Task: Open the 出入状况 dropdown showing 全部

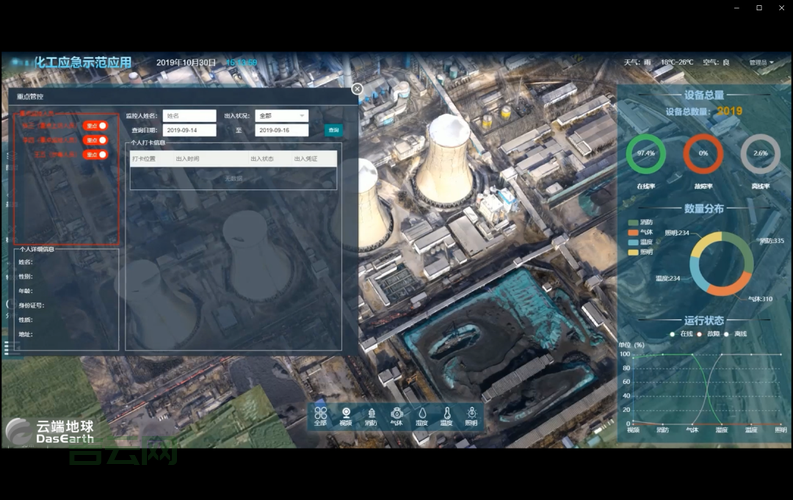Action: (x=281, y=116)
